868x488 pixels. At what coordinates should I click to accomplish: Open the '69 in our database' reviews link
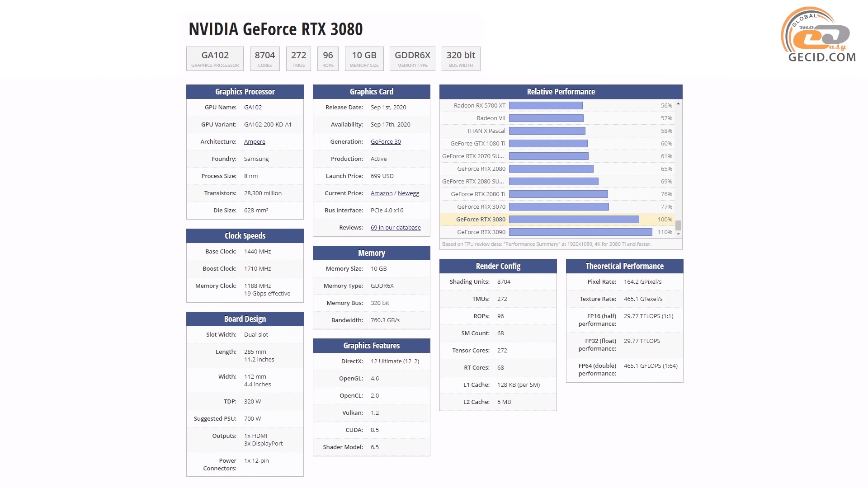[396, 227]
